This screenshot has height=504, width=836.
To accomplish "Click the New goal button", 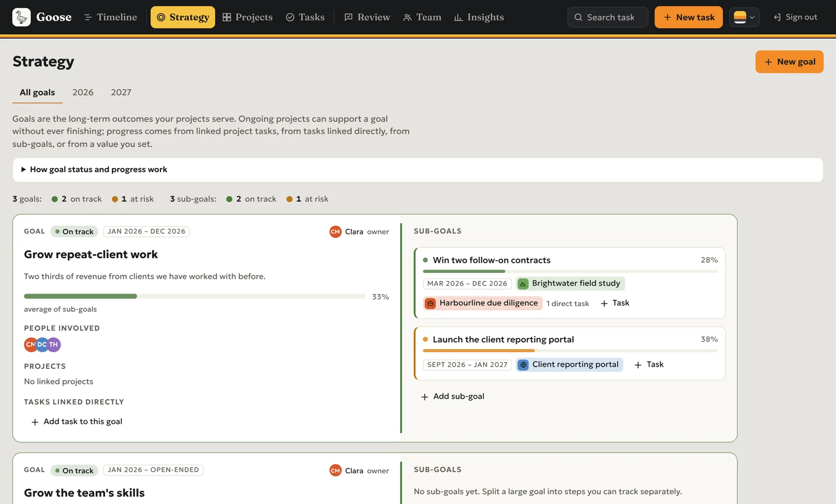I will 789,62.
